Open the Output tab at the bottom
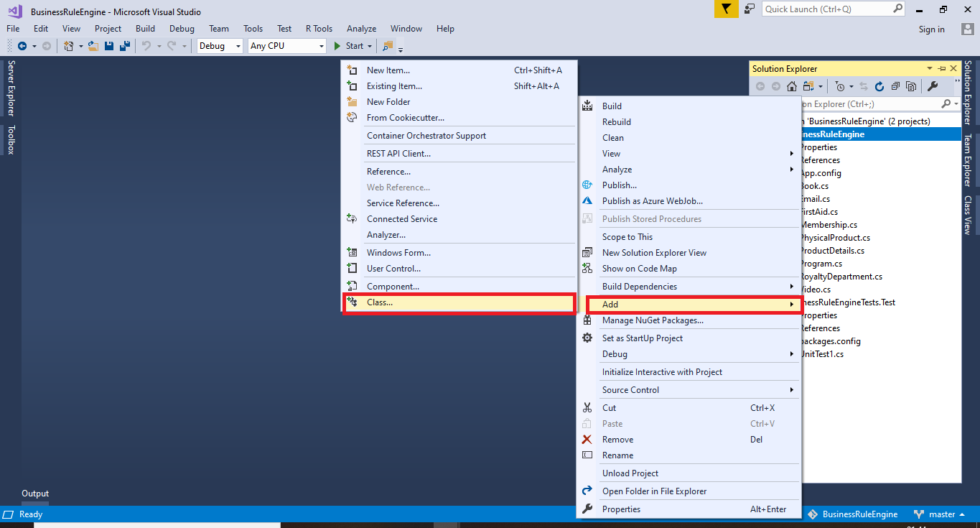Image resolution: width=980 pixels, height=528 pixels. [35, 494]
